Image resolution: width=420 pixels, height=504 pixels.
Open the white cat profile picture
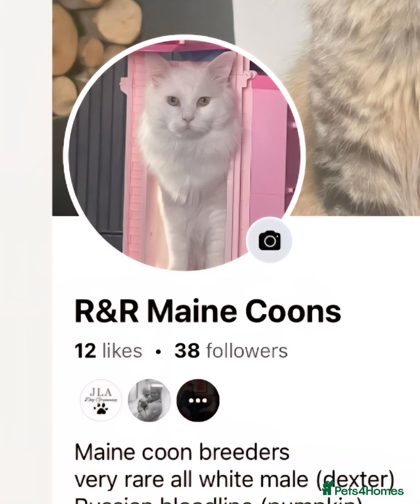(x=184, y=153)
